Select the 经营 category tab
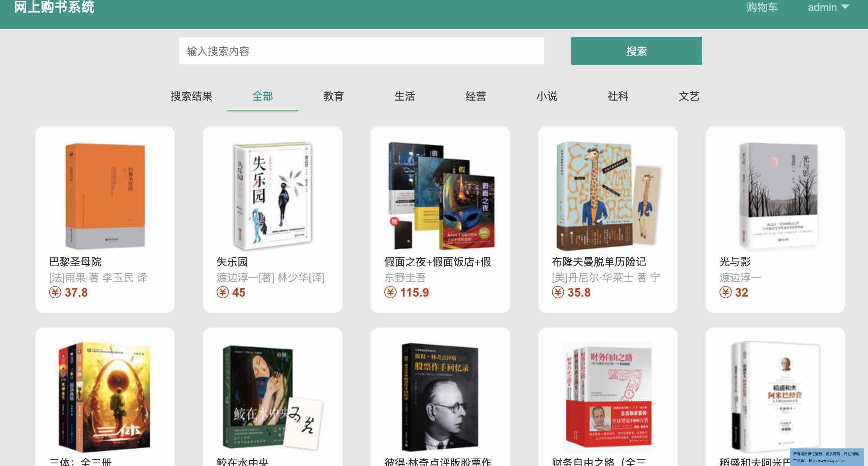 point(476,96)
